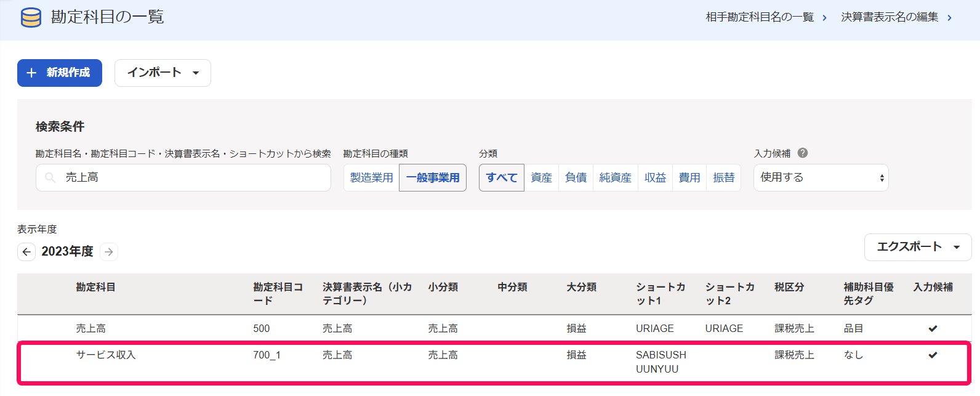Click 損益 in the 売上高 row
The width and height of the screenshot is (980, 396).
577,328
